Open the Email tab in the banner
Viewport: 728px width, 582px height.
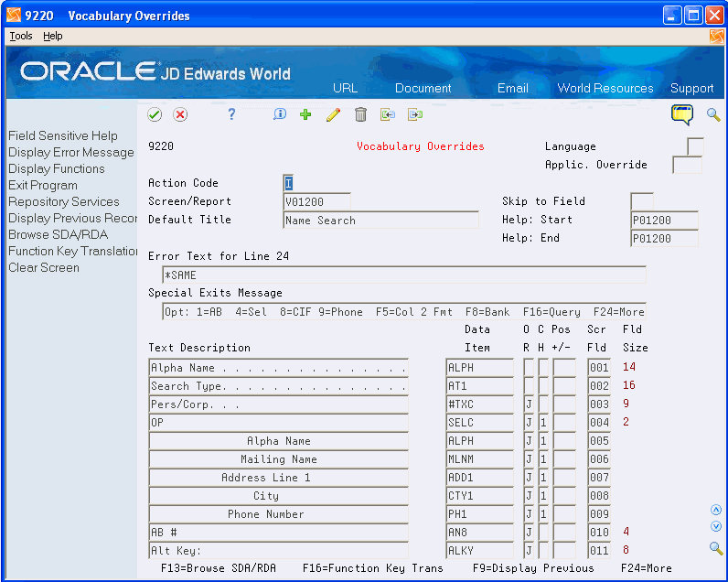512,88
